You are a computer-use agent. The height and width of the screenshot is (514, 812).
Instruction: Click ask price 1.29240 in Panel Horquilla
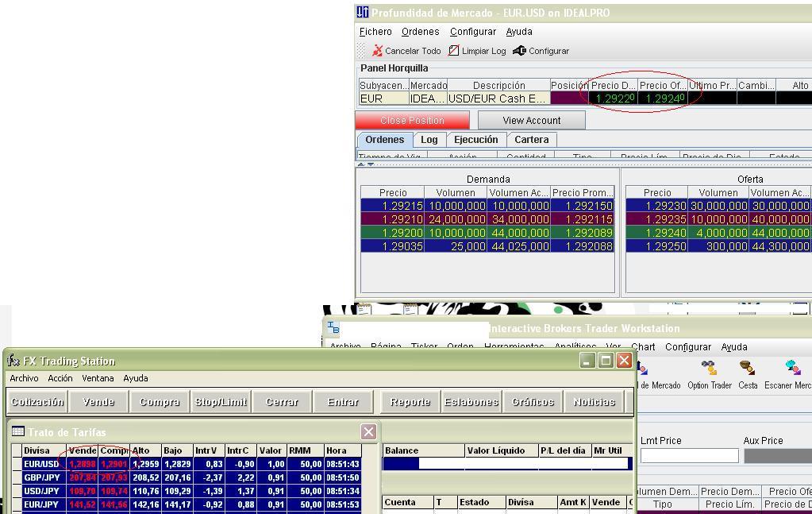point(662,98)
